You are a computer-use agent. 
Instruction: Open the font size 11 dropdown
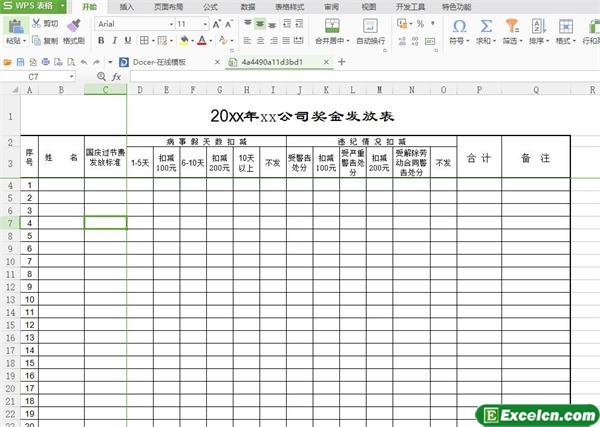click(205, 24)
